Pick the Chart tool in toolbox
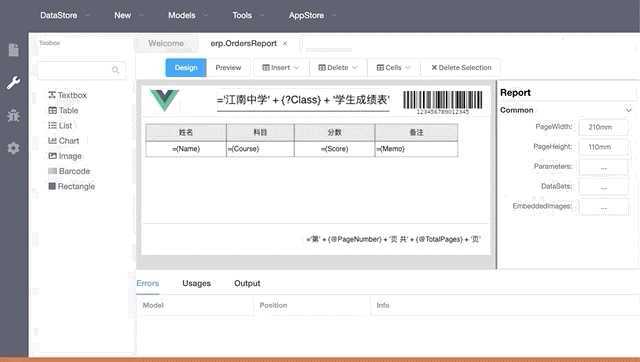Screen dimensions: 640x362 point(64,141)
